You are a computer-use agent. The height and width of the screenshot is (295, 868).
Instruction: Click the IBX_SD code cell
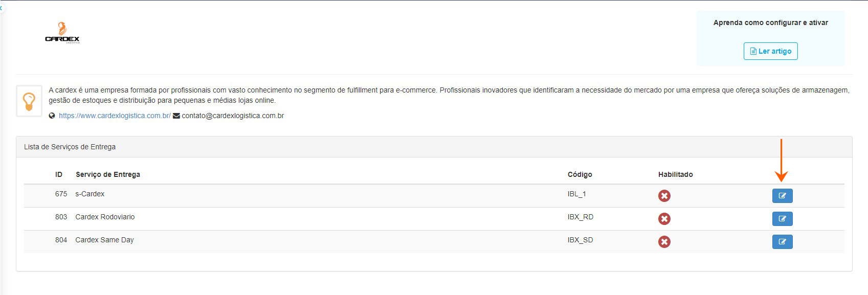click(580, 240)
